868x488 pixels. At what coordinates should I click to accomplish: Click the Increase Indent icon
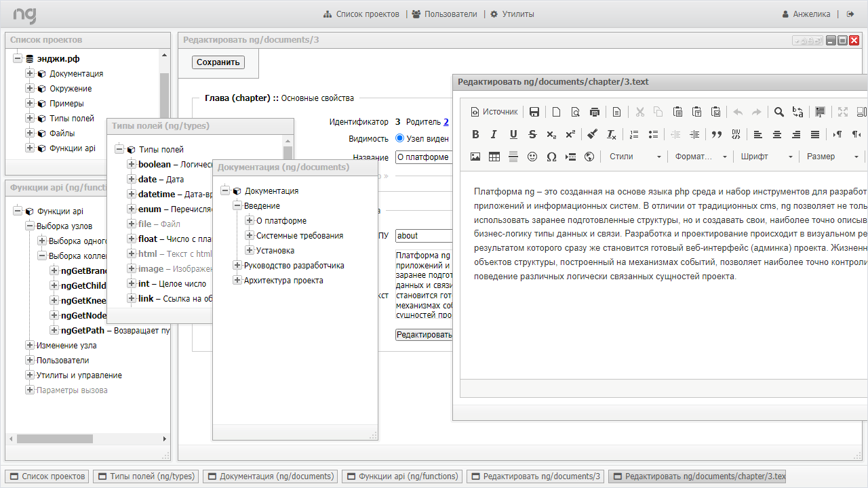click(x=694, y=134)
